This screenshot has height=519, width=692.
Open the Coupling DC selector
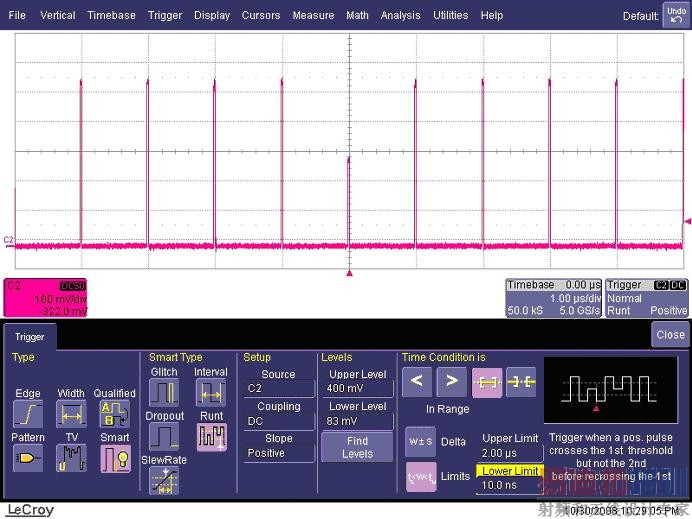click(x=278, y=421)
